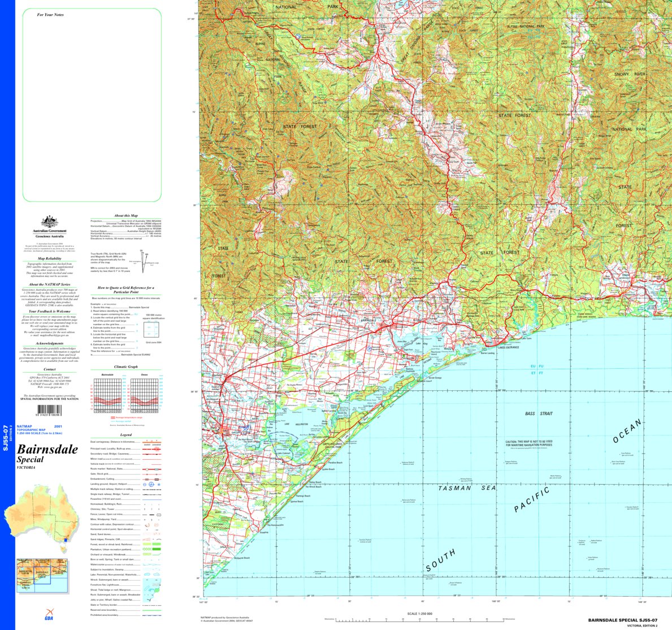The width and height of the screenshot is (672, 630).
Task: Click "SJ55-07" on the blue side strip
Action: point(6,438)
